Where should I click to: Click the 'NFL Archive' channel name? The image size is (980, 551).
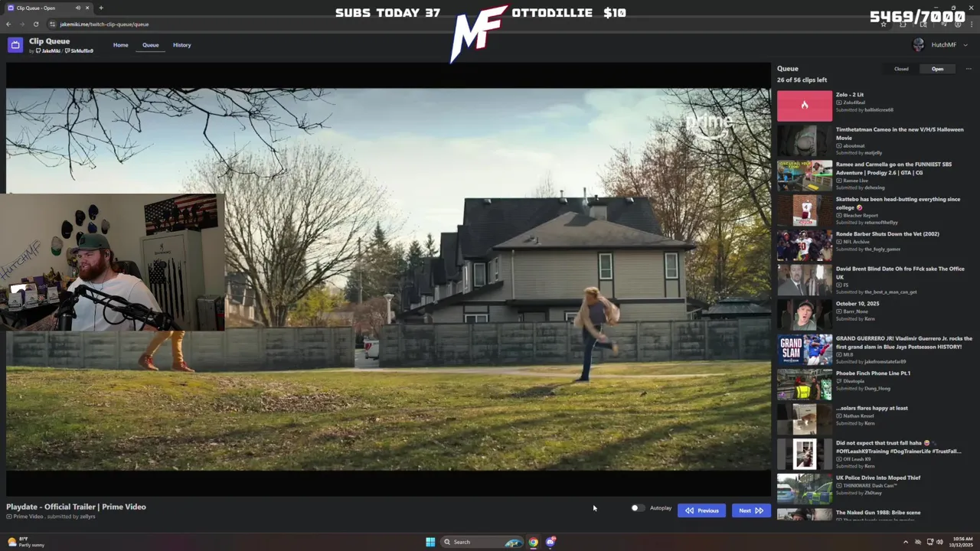(856, 241)
